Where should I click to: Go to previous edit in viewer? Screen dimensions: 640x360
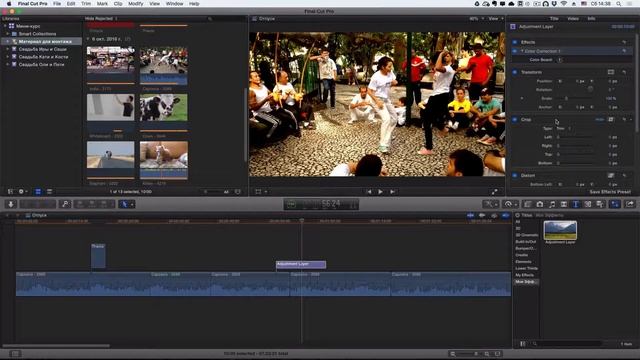(x=369, y=191)
